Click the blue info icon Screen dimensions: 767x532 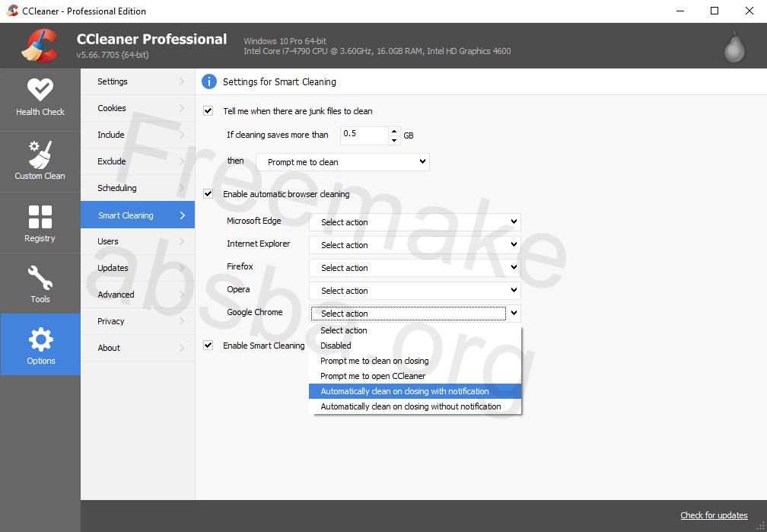click(208, 81)
